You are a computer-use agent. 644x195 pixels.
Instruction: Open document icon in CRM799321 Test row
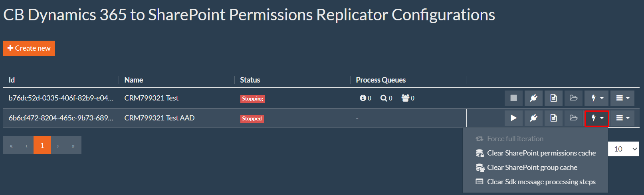point(553,98)
